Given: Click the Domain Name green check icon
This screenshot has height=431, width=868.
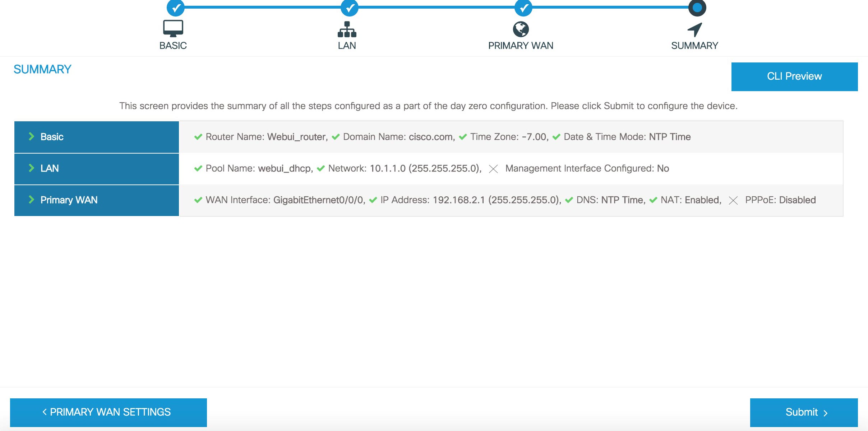Looking at the screenshot, I should pos(336,137).
